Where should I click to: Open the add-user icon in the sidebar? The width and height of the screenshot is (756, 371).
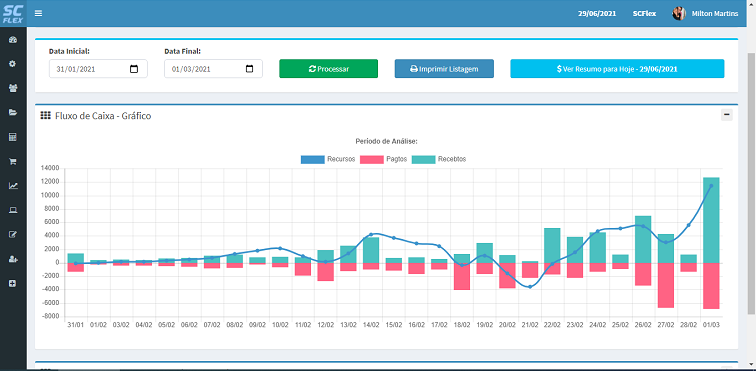13,259
